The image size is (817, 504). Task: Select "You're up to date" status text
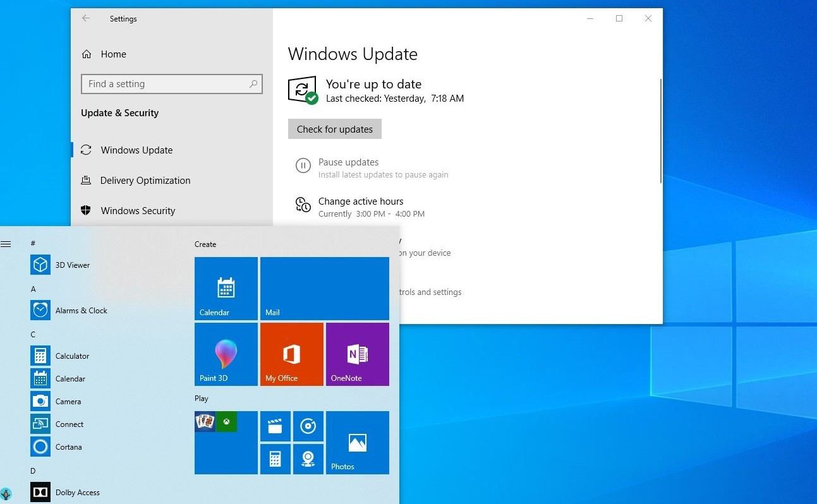pos(373,84)
